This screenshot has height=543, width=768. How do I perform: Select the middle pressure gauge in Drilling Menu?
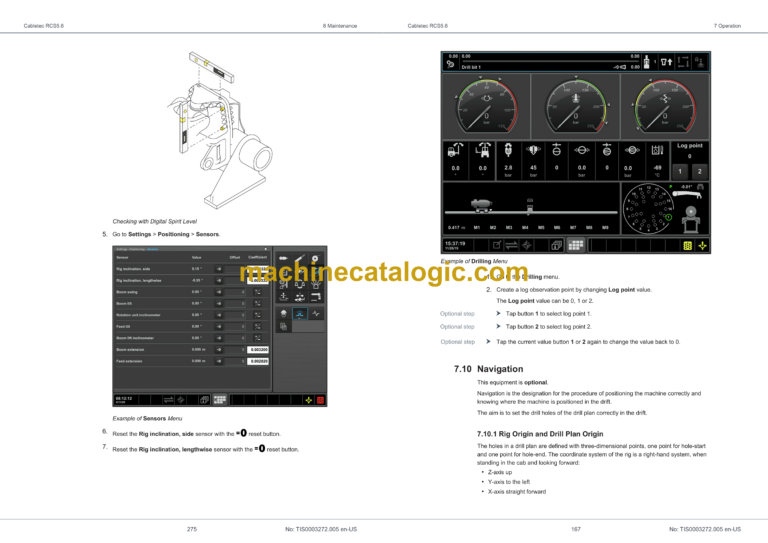[x=576, y=106]
